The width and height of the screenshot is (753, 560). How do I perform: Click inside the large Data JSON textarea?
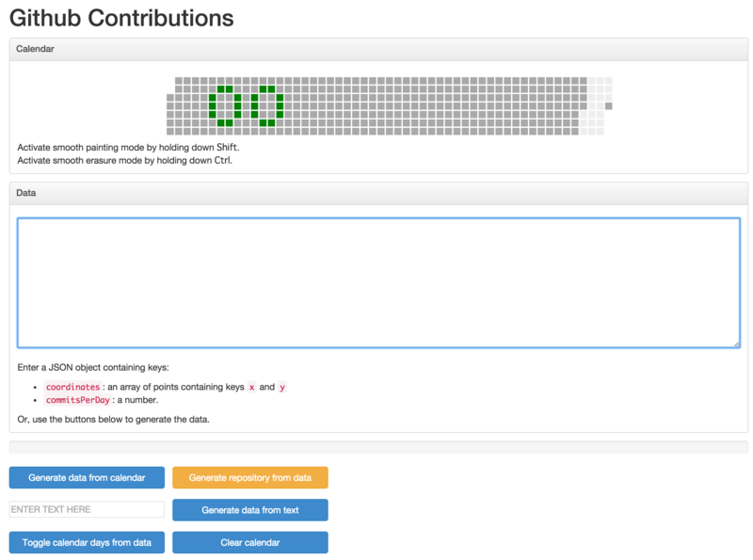(x=378, y=282)
